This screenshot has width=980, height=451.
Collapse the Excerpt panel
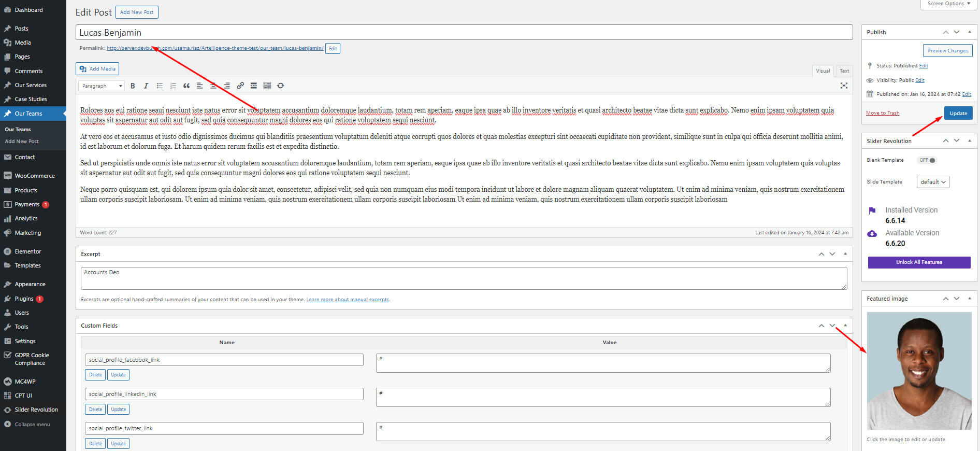(845, 254)
